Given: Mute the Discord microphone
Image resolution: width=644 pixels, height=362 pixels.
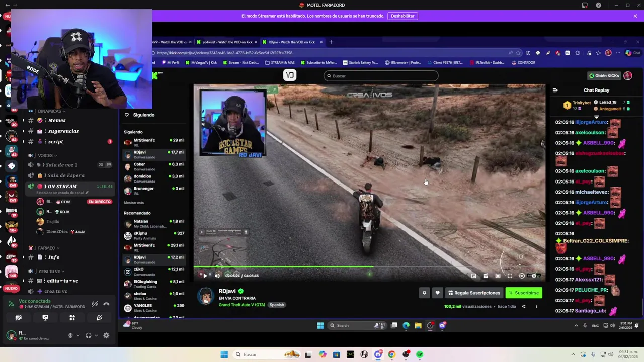Looking at the screenshot, I should tap(70, 336).
